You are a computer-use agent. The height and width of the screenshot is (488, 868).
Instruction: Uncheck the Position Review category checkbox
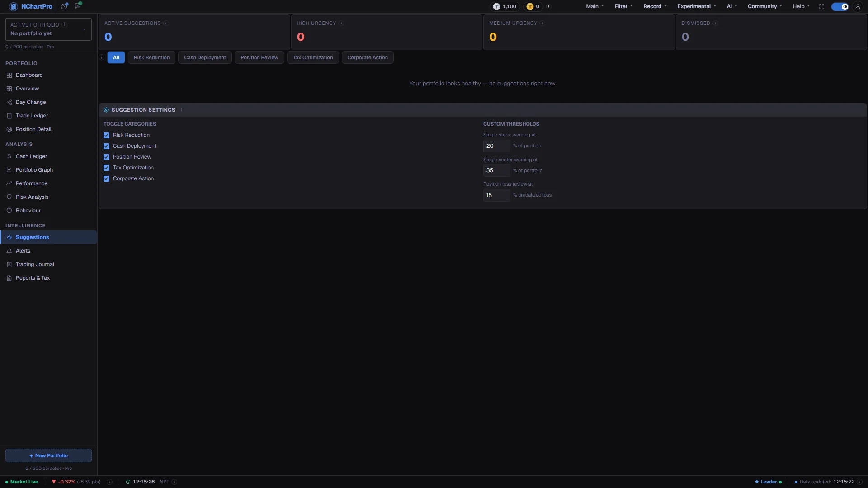click(x=107, y=157)
